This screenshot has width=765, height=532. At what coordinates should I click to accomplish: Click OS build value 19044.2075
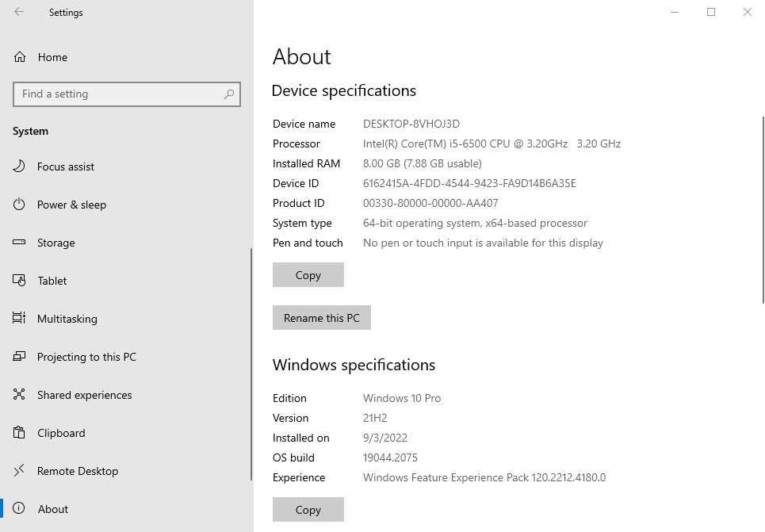coord(390,457)
